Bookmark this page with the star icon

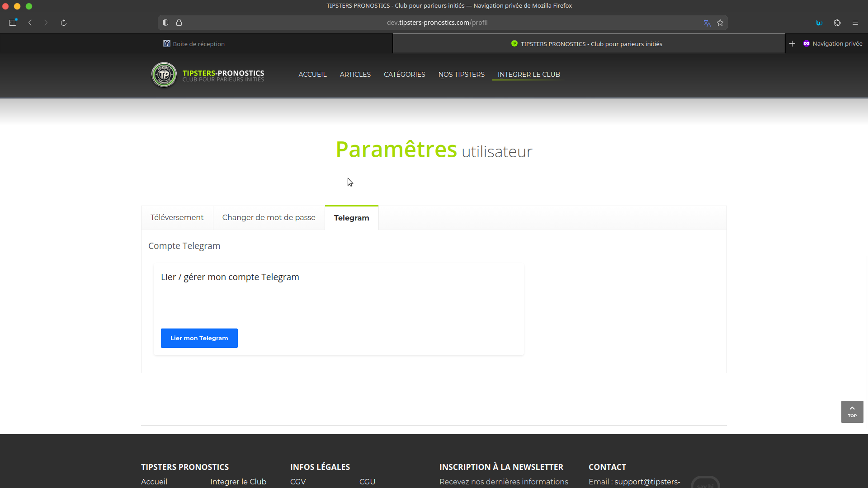[x=720, y=23]
